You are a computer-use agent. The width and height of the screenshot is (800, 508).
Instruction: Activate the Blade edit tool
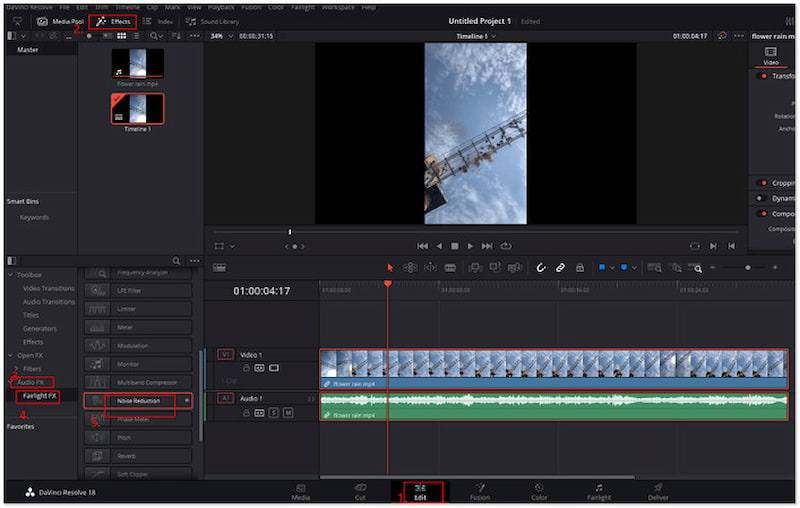(x=450, y=268)
